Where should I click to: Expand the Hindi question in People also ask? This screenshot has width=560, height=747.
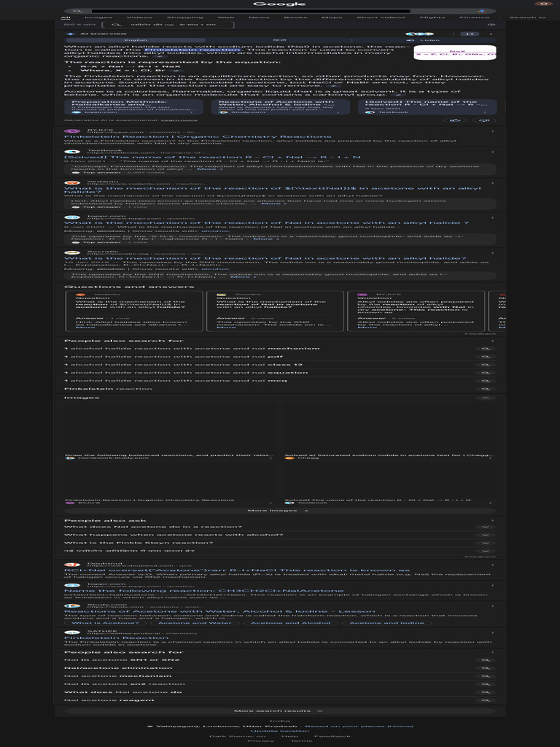click(279, 551)
